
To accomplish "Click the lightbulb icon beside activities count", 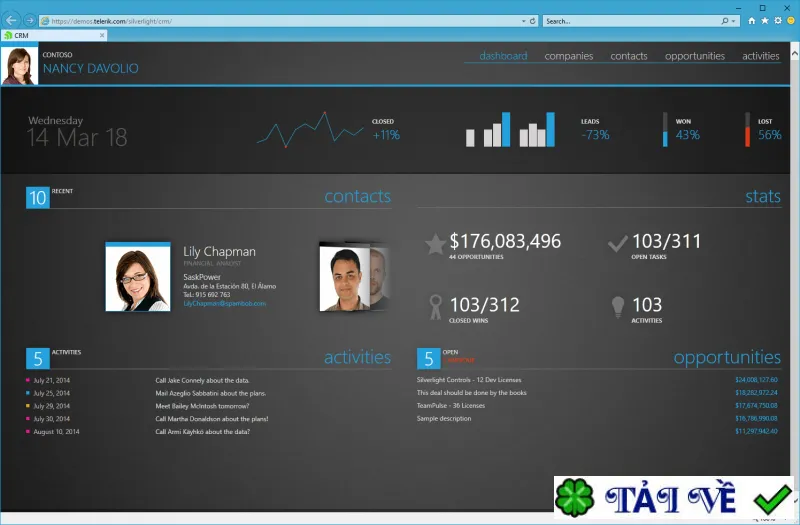I will point(618,307).
